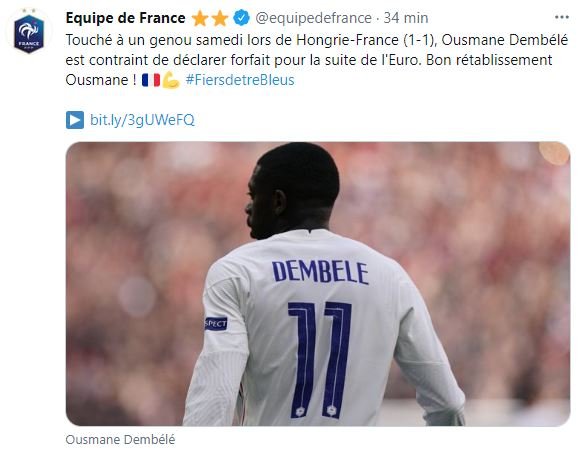The image size is (584, 454).
Task: Click the blue play arrow emoji icon
Action: coord(75,120)
